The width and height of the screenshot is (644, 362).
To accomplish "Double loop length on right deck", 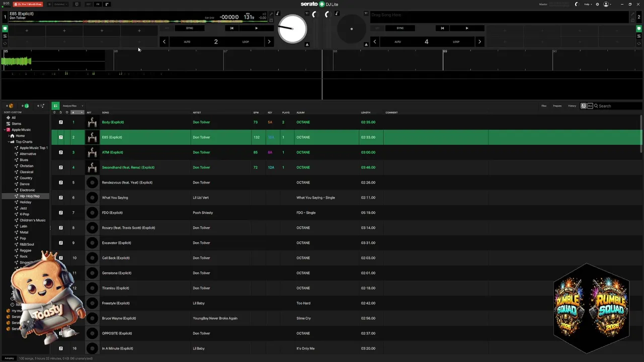I will pyautogui.click(x=479, y=42).
